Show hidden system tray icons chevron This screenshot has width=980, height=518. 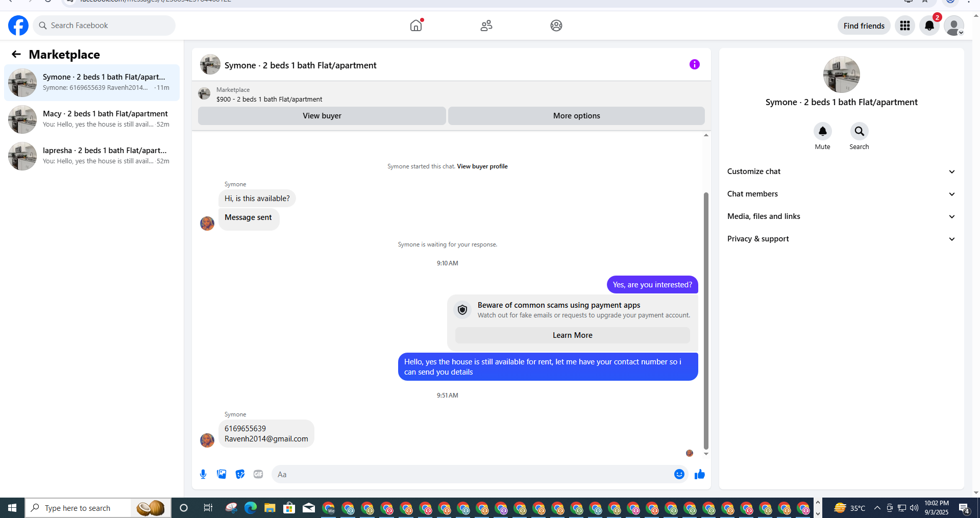[877, 508]
